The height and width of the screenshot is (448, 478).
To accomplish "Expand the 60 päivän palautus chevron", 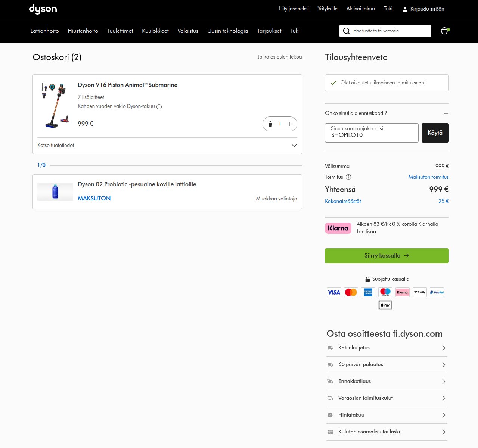I will 444,365.
